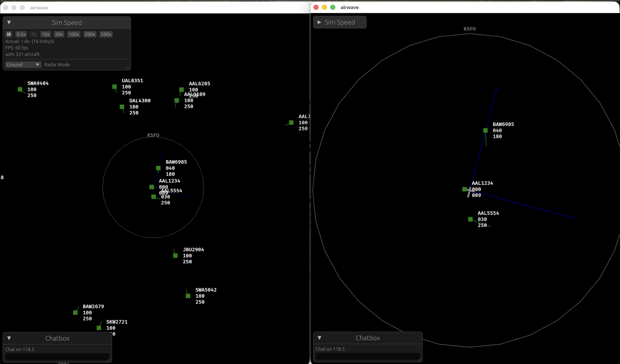Switch simulation speed to 500x
The height and width of the screenshot is (364, 620).
[106, 34]
